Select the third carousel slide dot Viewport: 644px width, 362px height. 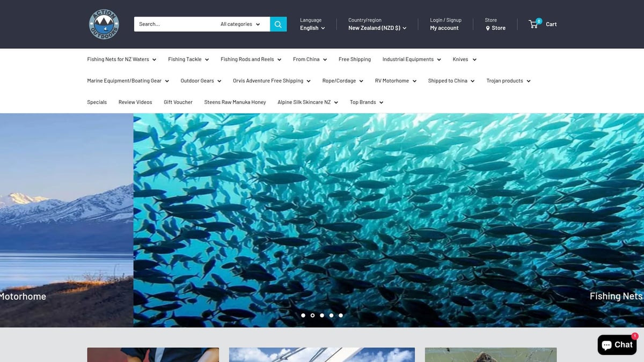point(322,315)
